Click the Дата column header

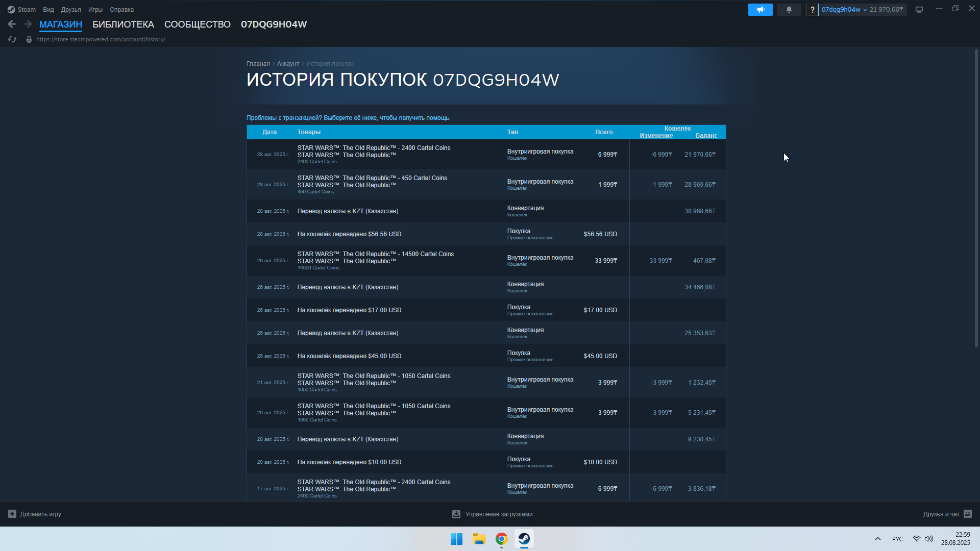click(269, 132)
